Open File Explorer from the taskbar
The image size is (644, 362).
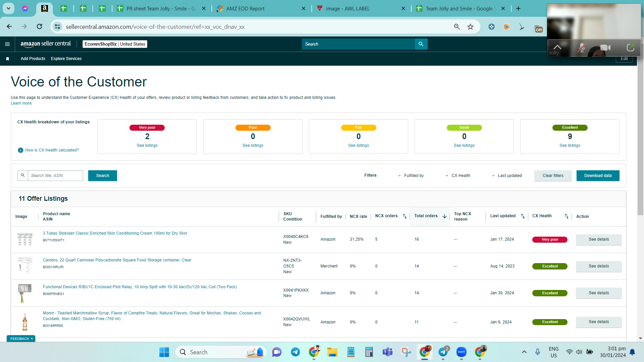pyautogui.click(x=332, y=352)
